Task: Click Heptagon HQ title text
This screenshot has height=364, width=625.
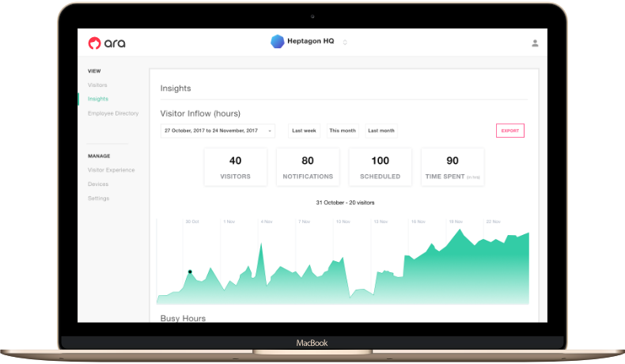Action: [310, 41]
